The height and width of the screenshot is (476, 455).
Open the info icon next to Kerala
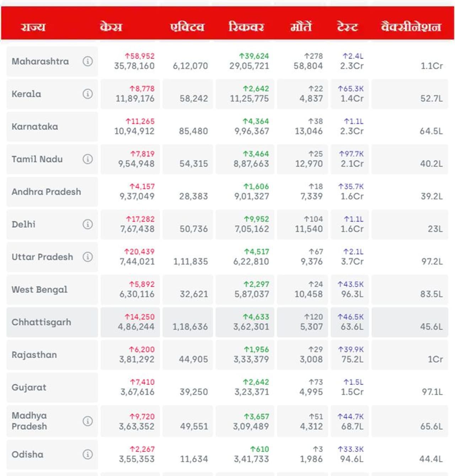coord(87,94)
